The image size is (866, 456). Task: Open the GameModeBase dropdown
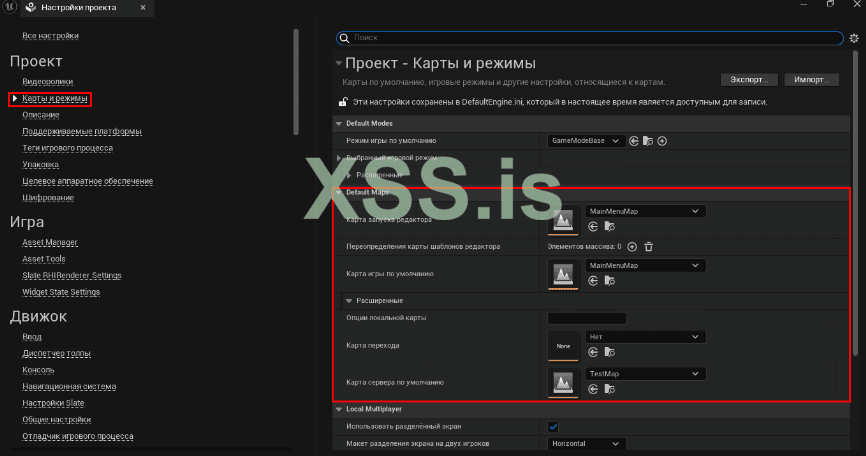586,141
